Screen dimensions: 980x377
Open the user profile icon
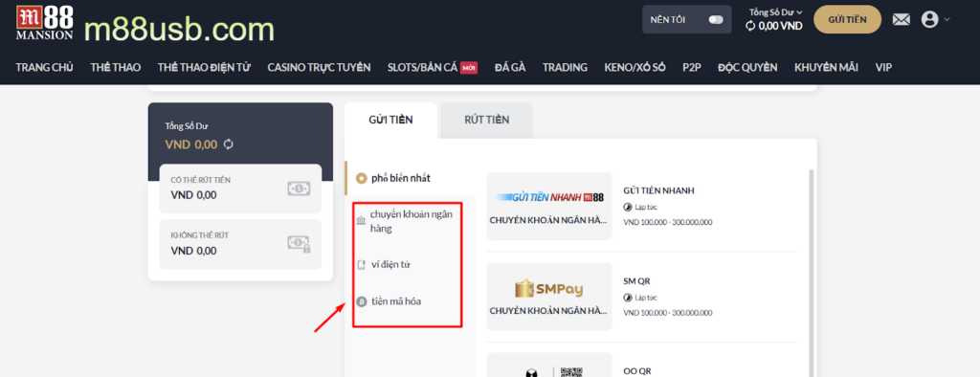pos(930,20)
